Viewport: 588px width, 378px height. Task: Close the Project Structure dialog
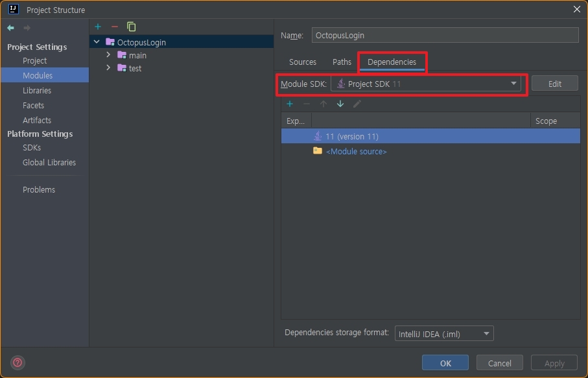tap(577, 9)
